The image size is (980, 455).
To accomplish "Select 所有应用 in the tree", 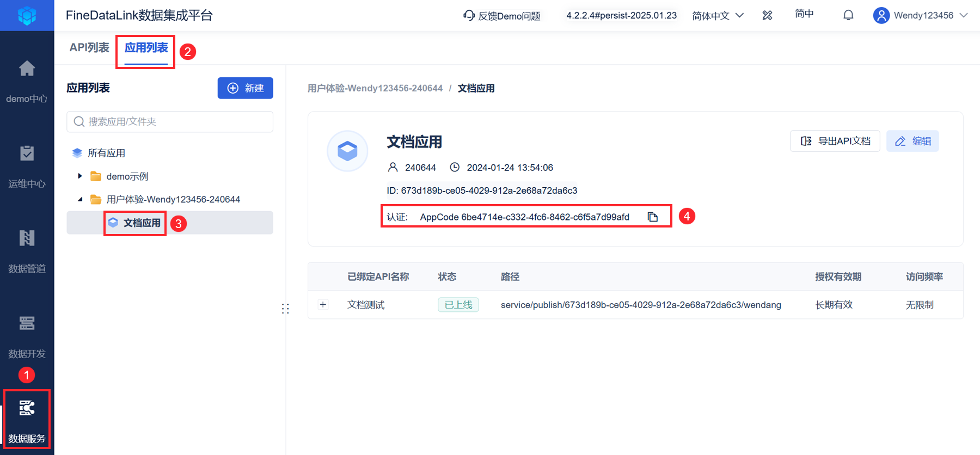I will click(x=107, y=153).
